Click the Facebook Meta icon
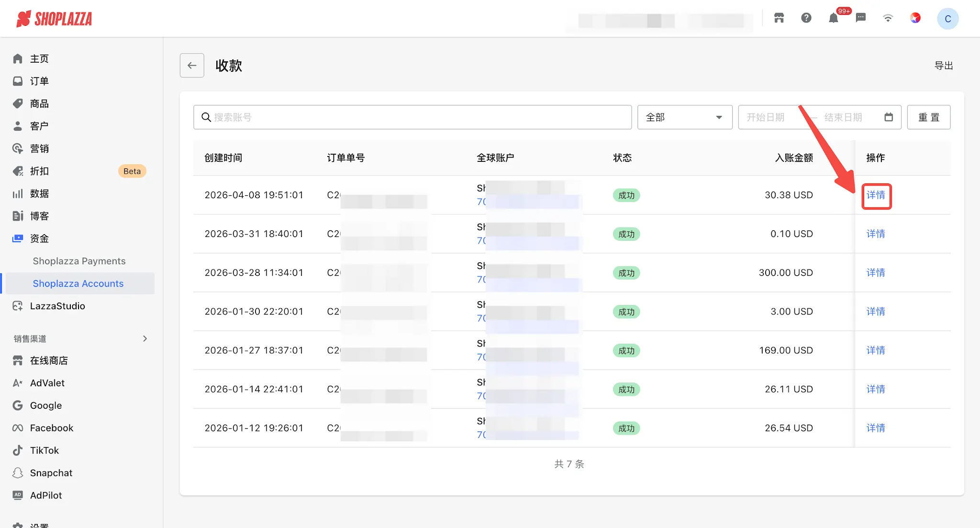980x528 pixels. (18, 428)
